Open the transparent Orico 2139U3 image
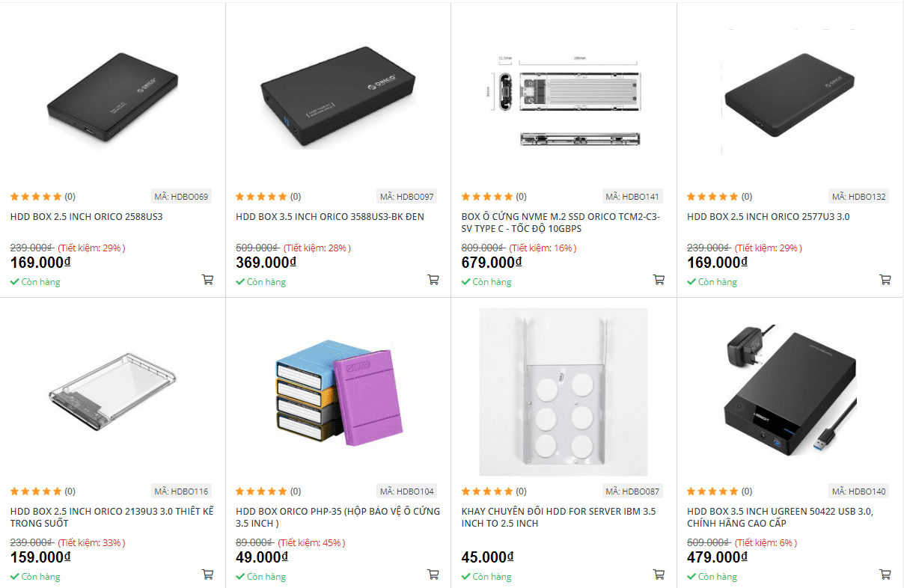 [x=112, y=392]
